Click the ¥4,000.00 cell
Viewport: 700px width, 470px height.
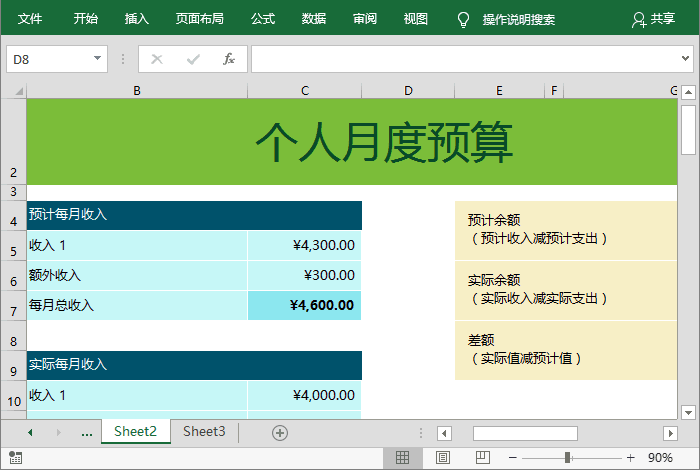304,395
